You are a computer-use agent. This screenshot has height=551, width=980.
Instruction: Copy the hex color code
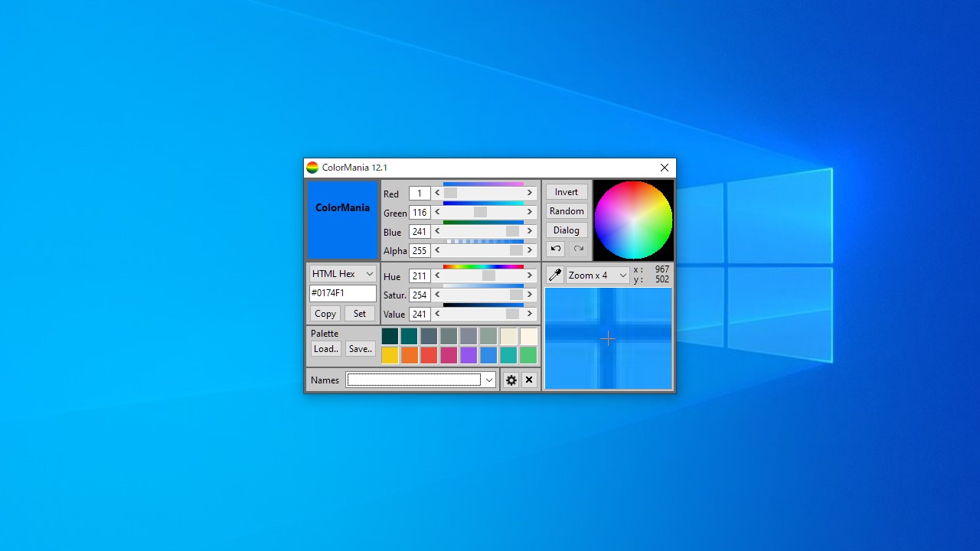pos(325,314)
